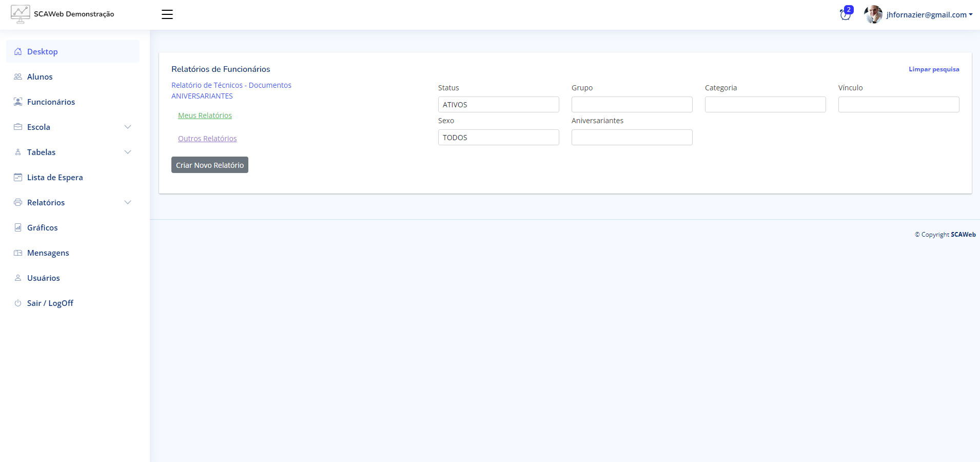Click the Alunos people icon in sidebar
This screenshot has width=980, height=462.
click(x=18, y=76)
